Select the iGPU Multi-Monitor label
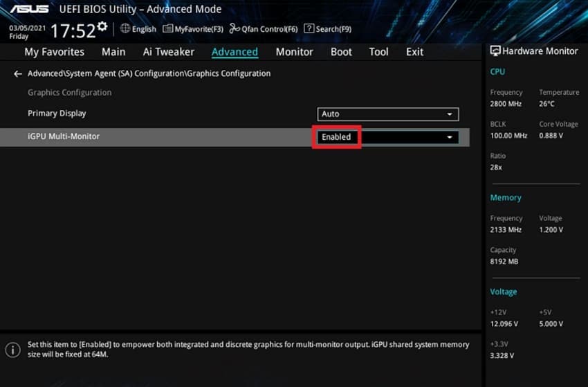 pos(64,136)
